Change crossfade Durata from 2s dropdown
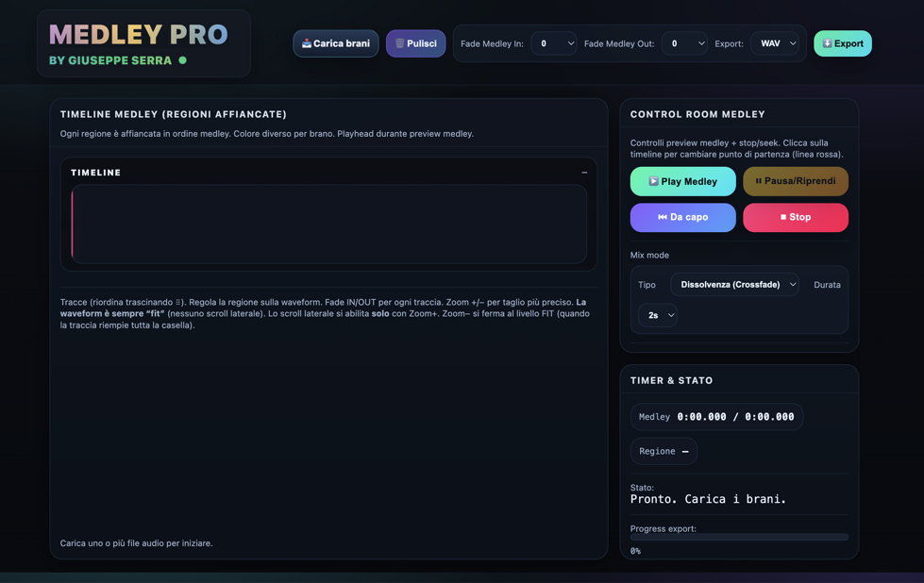Screen dimensions: 924x583 pyautogui.click(x=658, y=315)
